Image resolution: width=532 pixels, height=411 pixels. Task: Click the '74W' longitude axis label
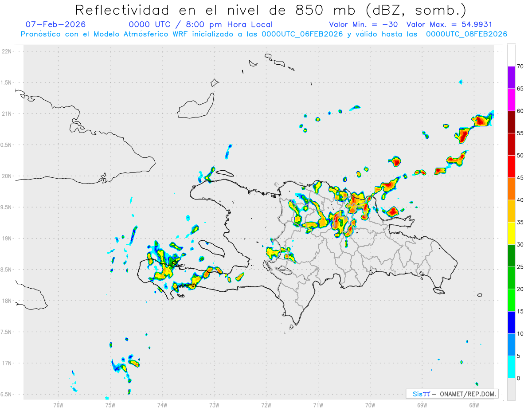tap(162, 405)
